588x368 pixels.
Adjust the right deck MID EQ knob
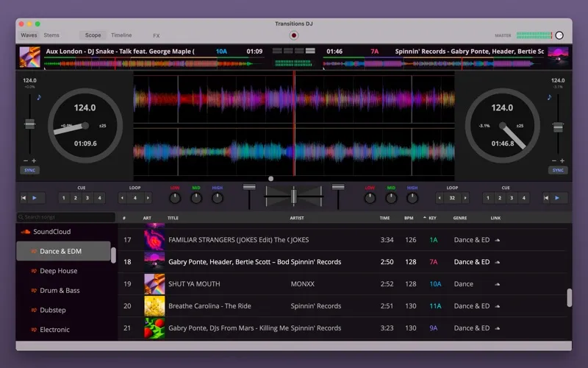(x=391, y=198)
